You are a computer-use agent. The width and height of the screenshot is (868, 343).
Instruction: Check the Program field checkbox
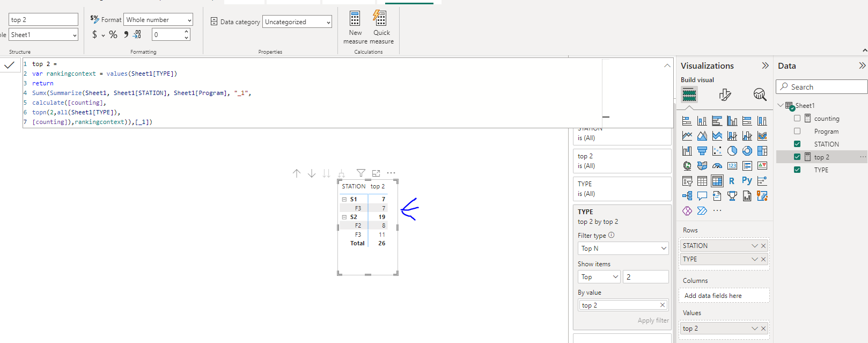click(x=797, y=131)
